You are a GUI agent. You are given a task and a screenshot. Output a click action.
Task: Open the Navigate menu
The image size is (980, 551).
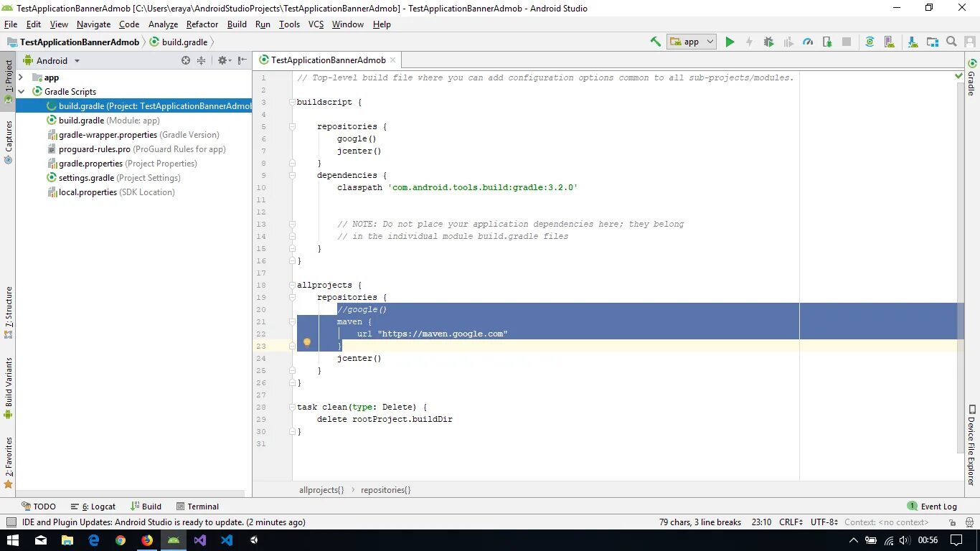(x=93, y=24)
